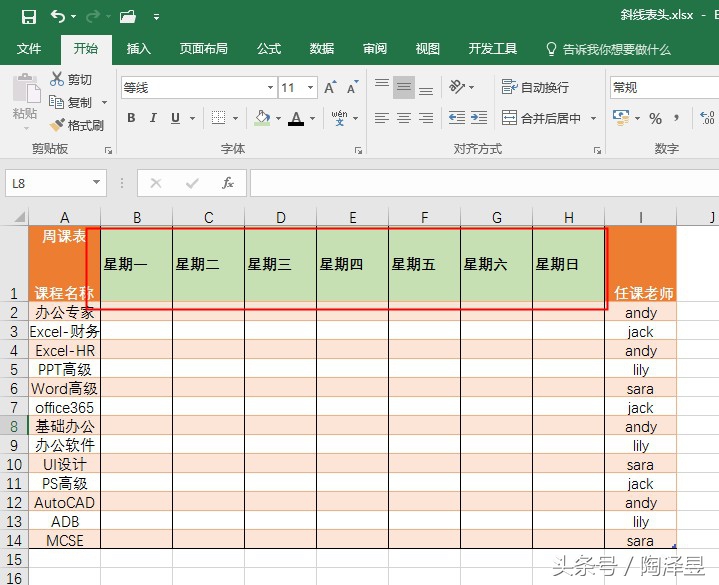This screenshot has width=719, height=585.
Task: Click the 告诉我你想要做什么 search box
Action: tap(608, 49)
